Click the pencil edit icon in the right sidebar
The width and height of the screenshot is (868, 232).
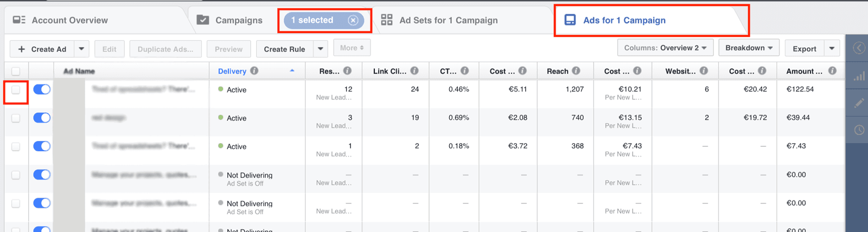pos(859,103)
